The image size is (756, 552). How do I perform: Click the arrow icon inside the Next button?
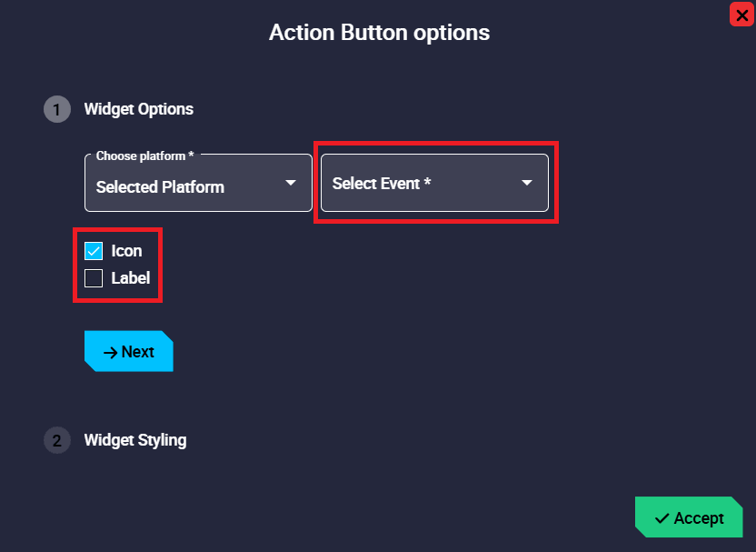111,353
